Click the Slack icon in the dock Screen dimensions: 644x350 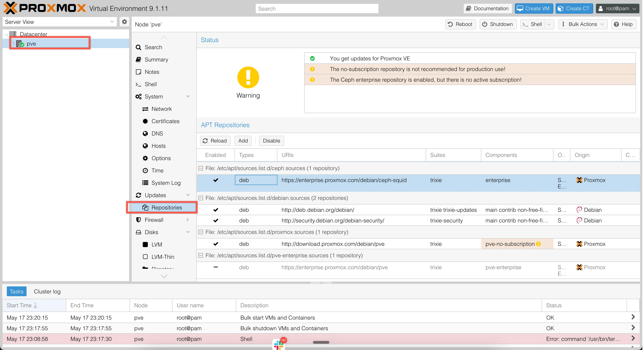[278, 344]
